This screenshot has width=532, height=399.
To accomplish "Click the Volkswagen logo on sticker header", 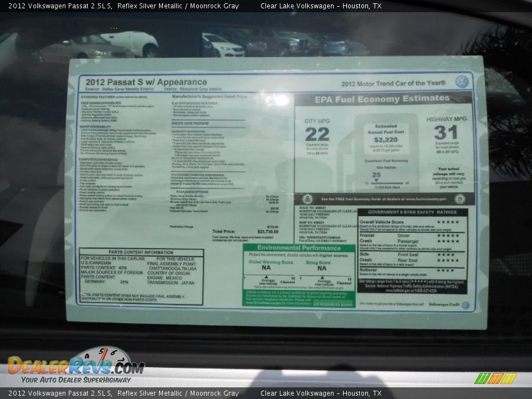I will (x=462, y=82).
